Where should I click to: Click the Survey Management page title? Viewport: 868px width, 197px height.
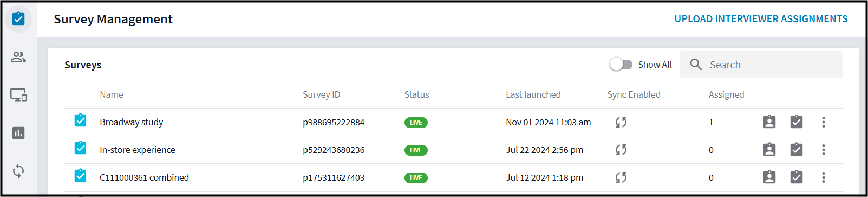(x=113, y=19)
